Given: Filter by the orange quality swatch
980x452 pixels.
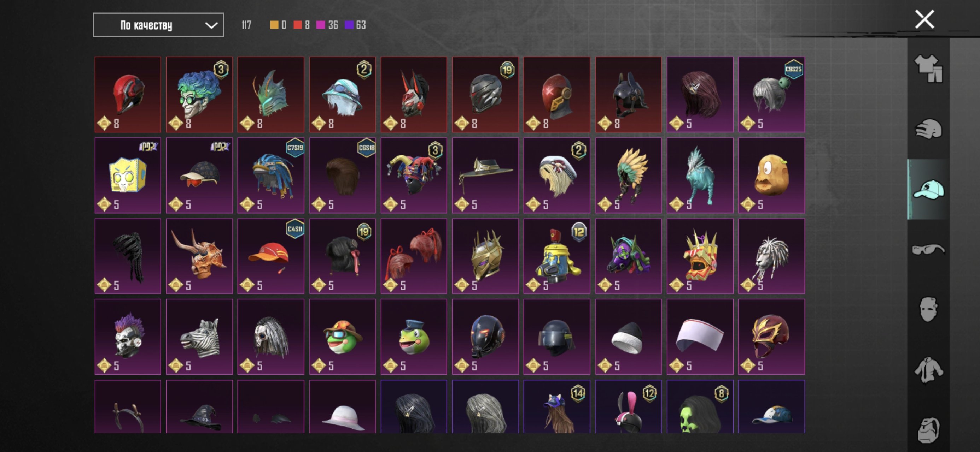Looking at the screenshot, I should (x=274, y=25).
